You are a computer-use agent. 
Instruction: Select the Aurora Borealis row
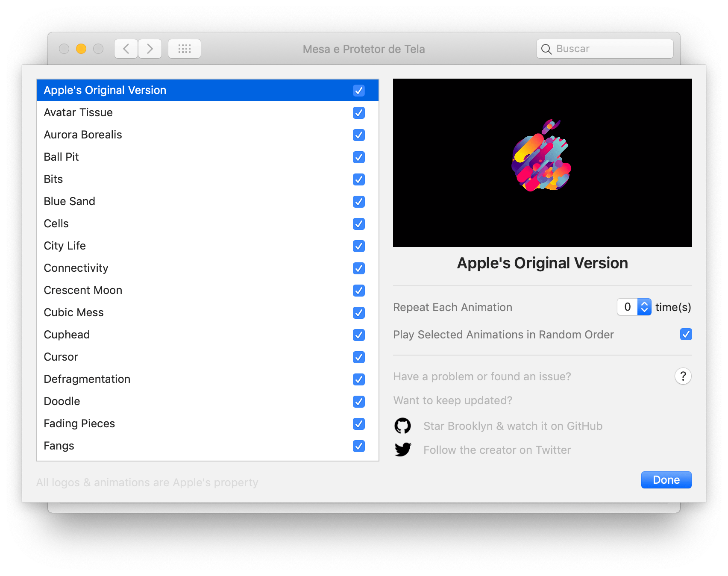(x=208, y=135)
